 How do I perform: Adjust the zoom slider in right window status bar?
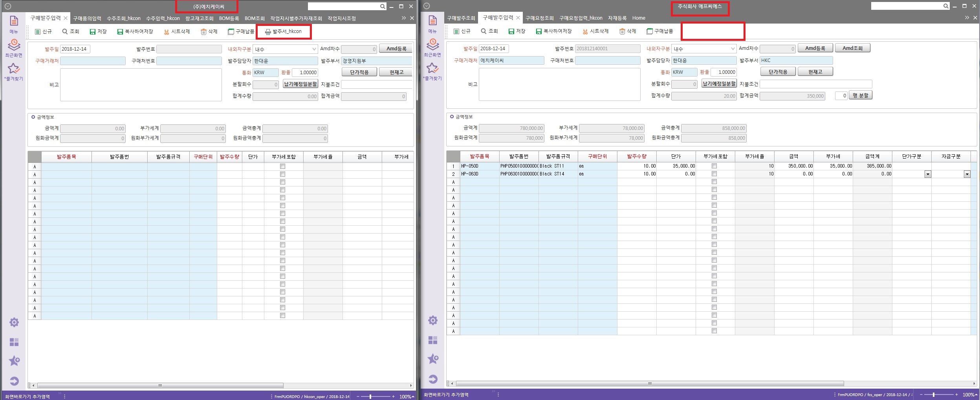point(934,395)
